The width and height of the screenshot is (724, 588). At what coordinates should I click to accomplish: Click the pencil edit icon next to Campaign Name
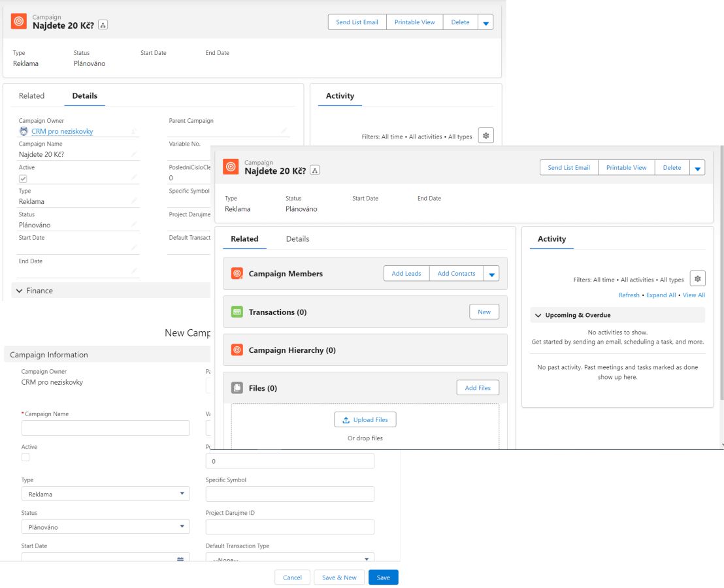134,155
